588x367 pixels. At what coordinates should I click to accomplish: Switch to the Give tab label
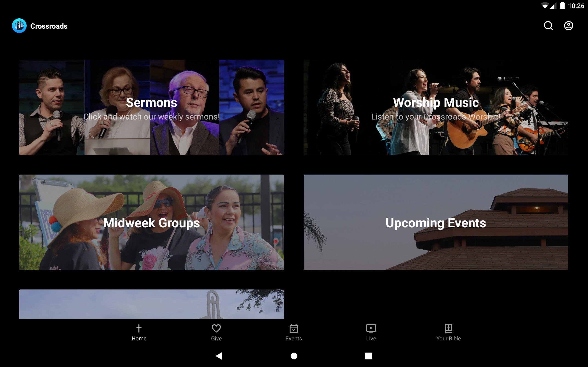[216, 338]
